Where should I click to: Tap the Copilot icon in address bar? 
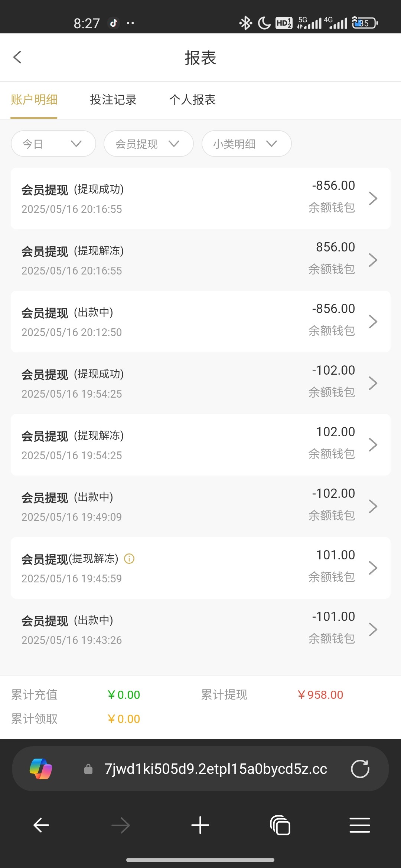click(x=41, y=769)
